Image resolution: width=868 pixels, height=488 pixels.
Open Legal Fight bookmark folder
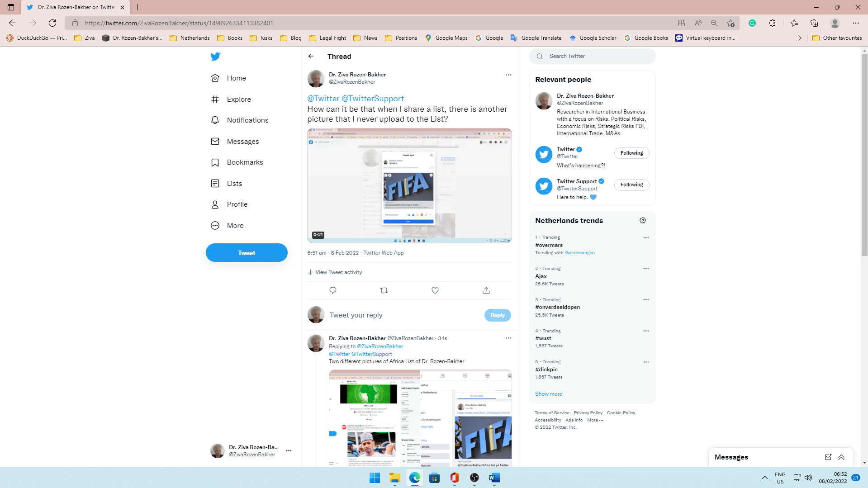coord(327,38)
